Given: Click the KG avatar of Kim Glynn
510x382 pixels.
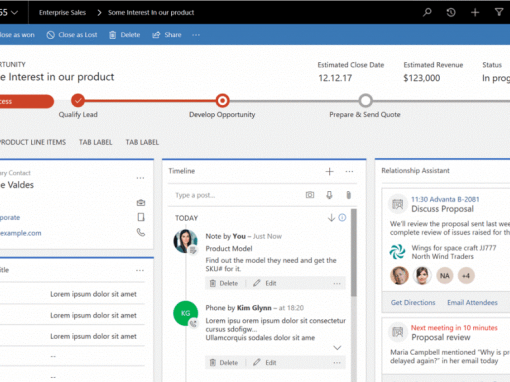Looking at the screenshot, I should [x=185, y=313].
